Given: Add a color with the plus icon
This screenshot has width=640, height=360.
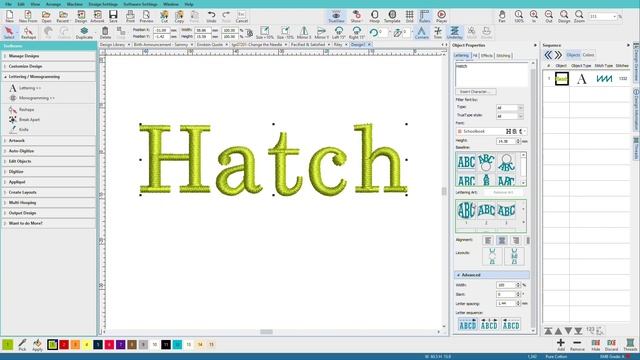Looking at the screenshot, I should [561, 345].
